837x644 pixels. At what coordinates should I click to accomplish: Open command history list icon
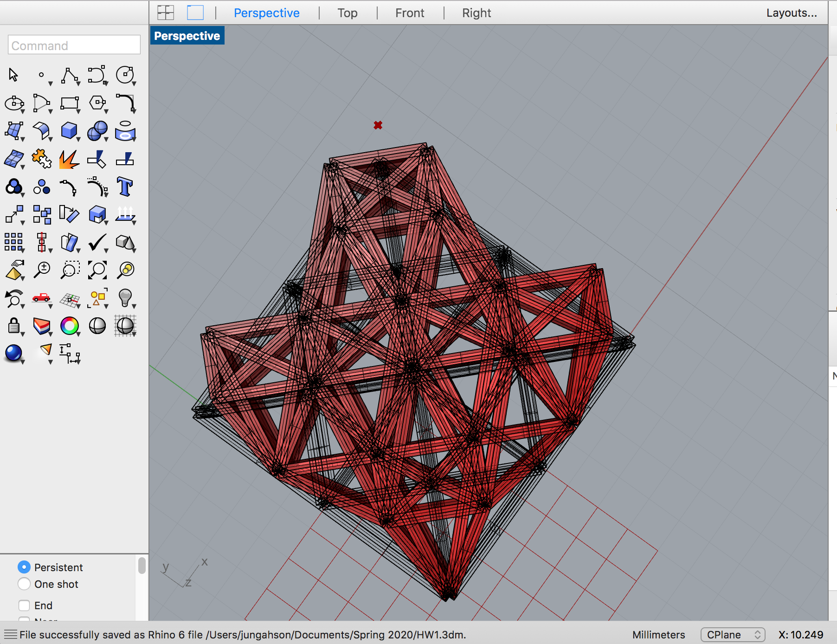(10, 634)
